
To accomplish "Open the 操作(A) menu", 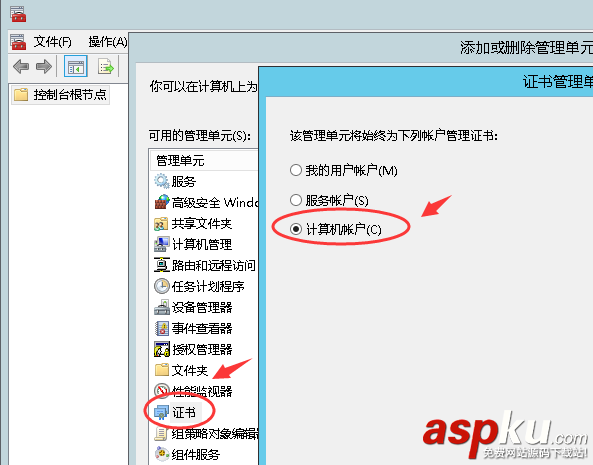I will [x=108, y=42].
